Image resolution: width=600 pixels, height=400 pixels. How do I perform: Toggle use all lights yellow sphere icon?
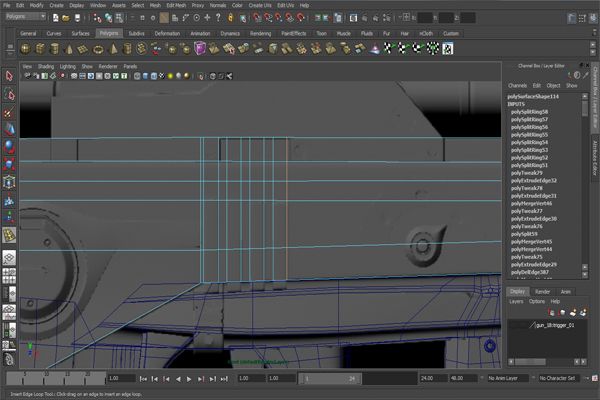(x=170, y=76)
